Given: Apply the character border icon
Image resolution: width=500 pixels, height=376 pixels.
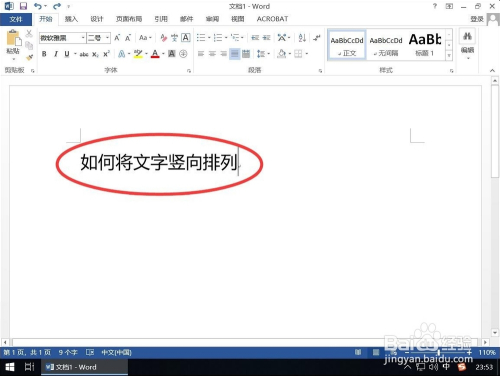Looking at the screenshot, I should point(186,38).
